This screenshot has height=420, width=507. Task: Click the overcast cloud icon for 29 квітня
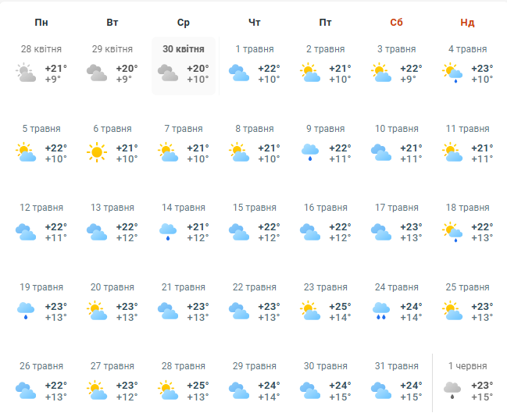click(97, 73)
